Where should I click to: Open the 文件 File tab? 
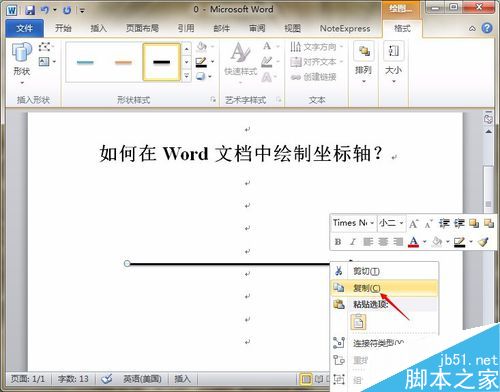click(25, 28)
